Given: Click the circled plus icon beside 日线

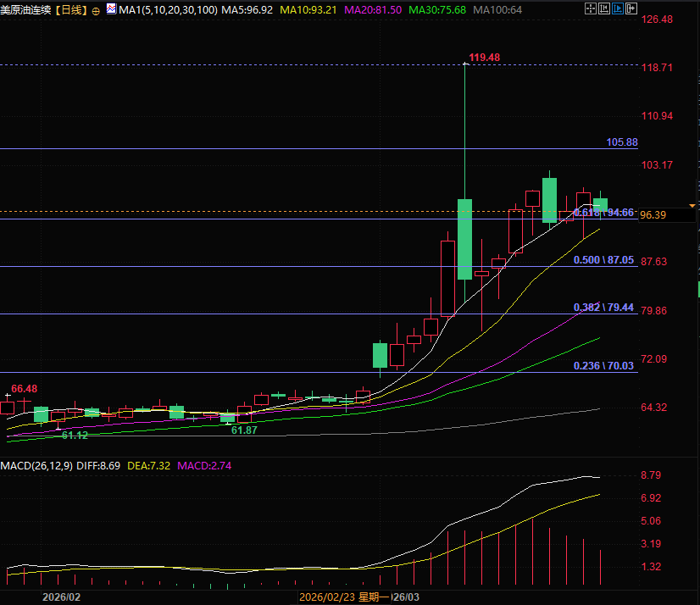Looking at the screenshot, I should (96, 11).
